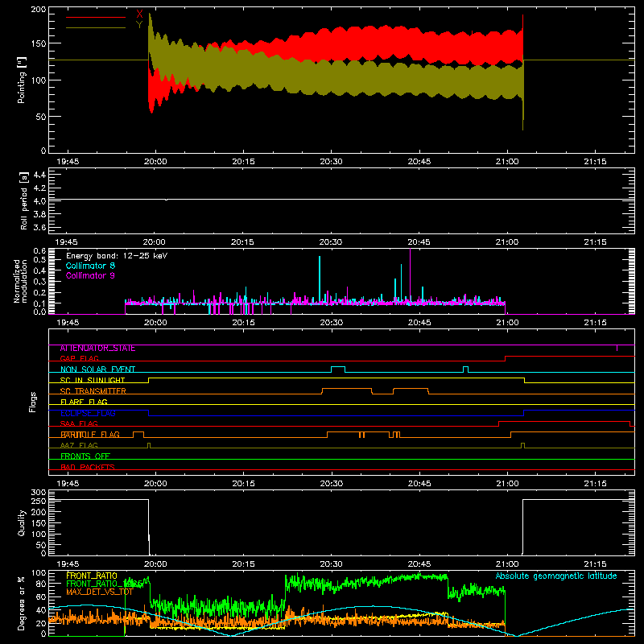Click the ATTENUATOR_STATE flag label
644x644 pixels.
pyautogui.click(x=97, y=349)
